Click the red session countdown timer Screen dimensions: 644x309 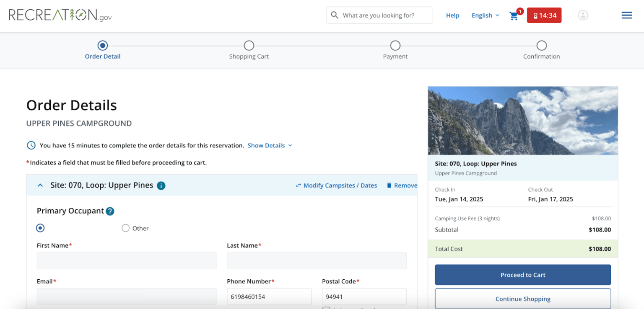[544, 15]
